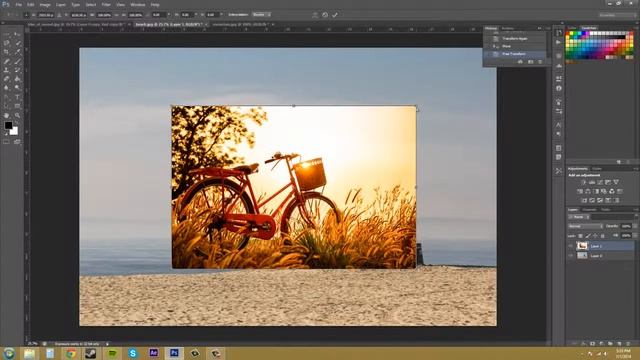Image resolution: width=640 pixels, height=360 pixels.
Task: Select the Hand tool
Action: 7,115
